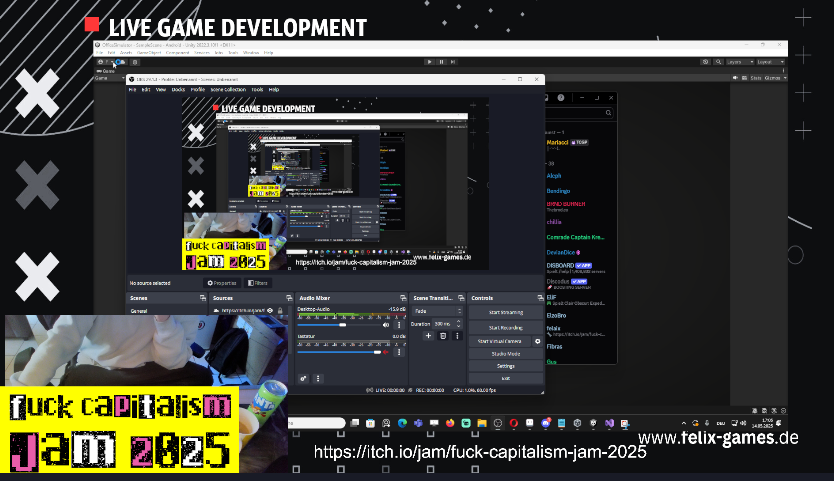Open the Unity Layers dropdown
The width and height of the screenshot is (834, 481).
pyautogui.click(x=740, y=62)
